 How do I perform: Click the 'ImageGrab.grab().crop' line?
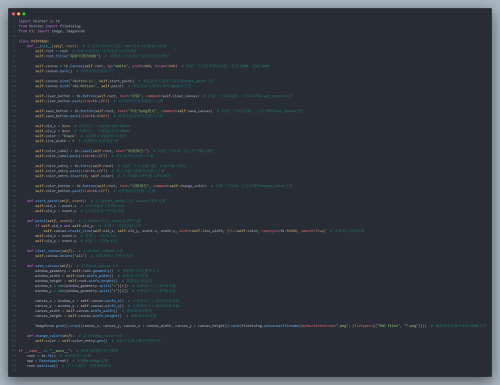click(x=260, y=326)
